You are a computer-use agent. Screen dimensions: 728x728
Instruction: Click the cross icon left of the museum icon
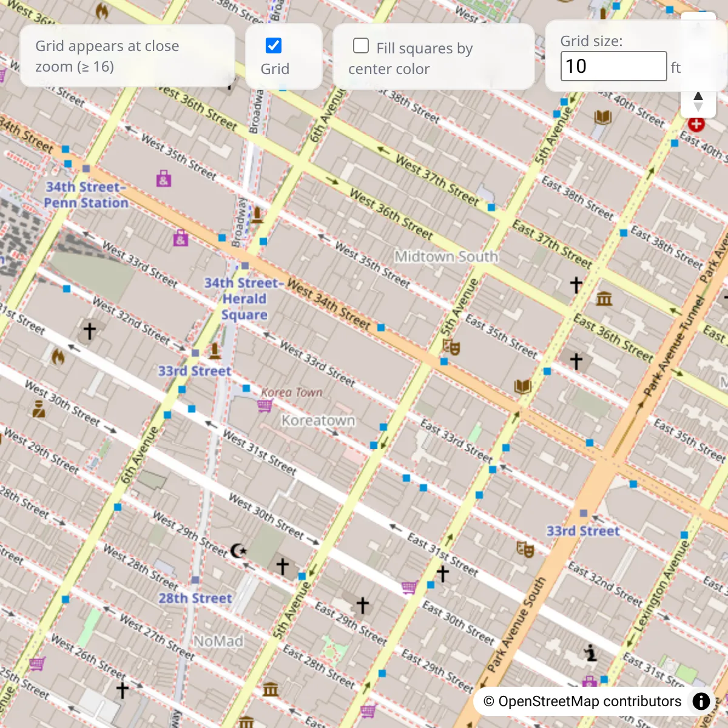[576, 284]
